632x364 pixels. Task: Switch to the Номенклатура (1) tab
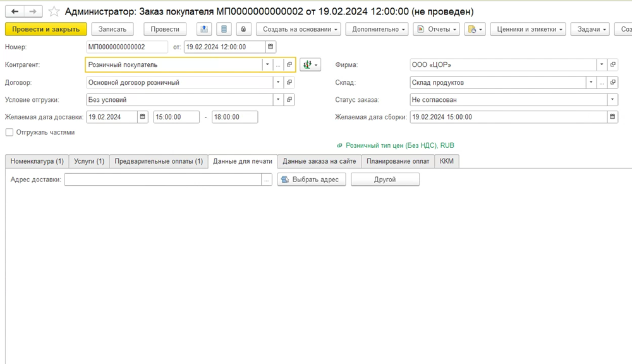(37, 162)
